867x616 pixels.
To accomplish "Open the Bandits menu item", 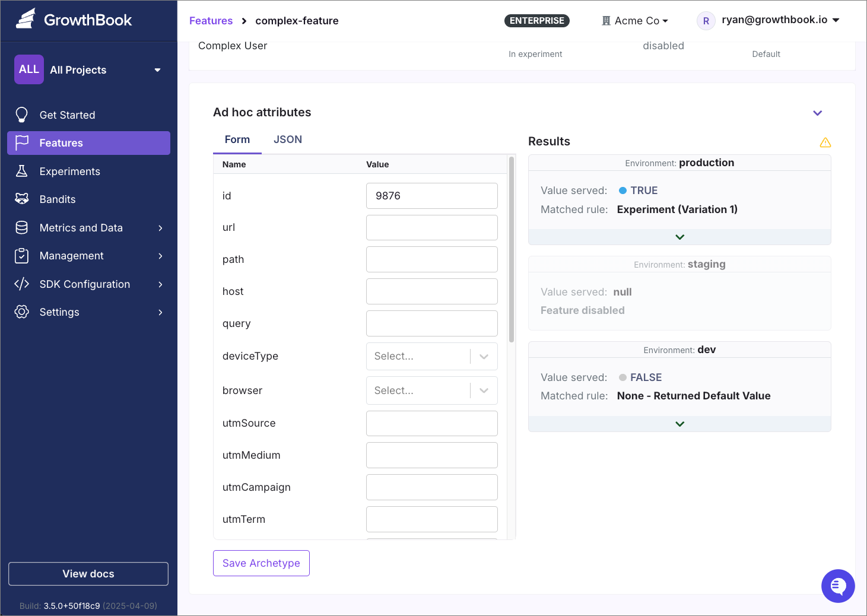I will (88, 199).
